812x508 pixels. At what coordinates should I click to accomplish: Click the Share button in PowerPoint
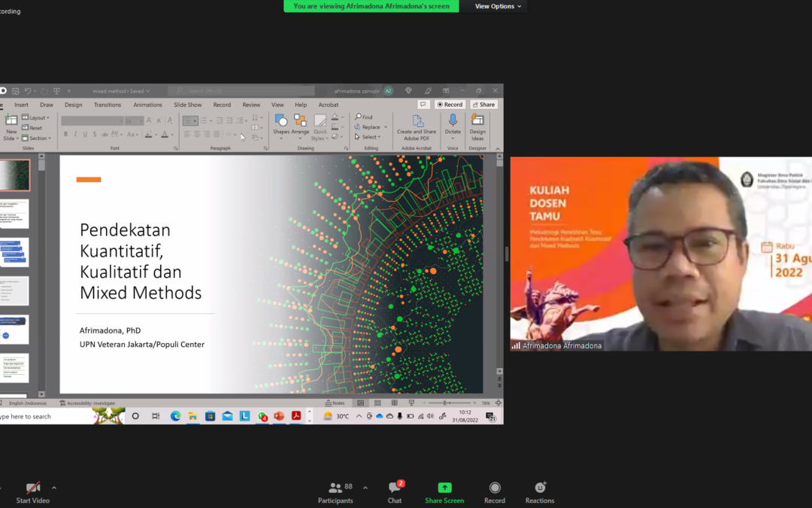click(484, 105)
